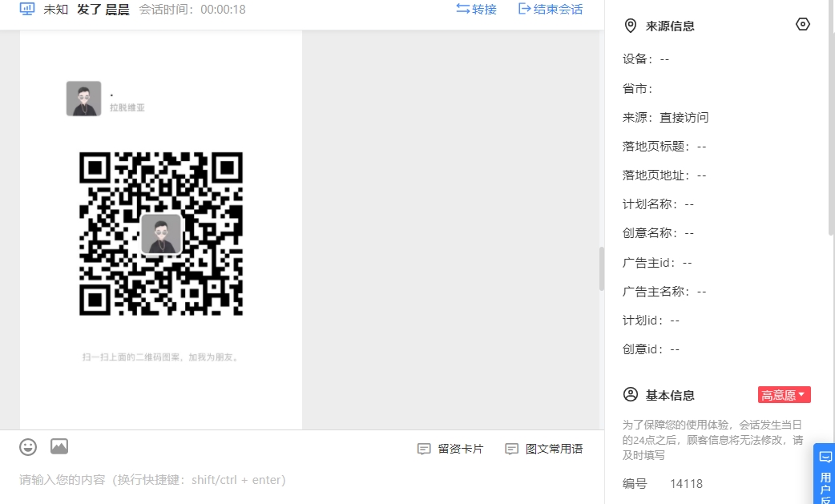
Task: Click the 落地页标题 row
Action: [x=664, y=147]
